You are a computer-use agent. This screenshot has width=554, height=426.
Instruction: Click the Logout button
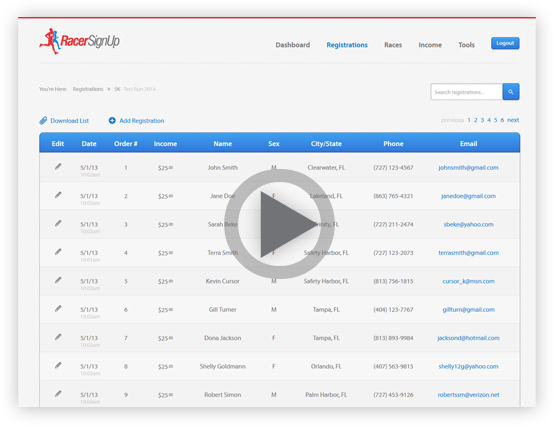coord(505,43)
